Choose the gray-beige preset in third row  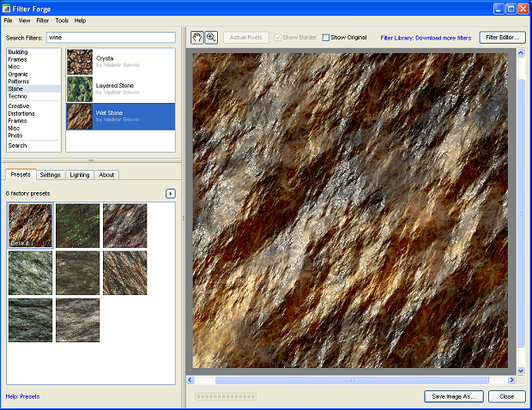(78, 320)
